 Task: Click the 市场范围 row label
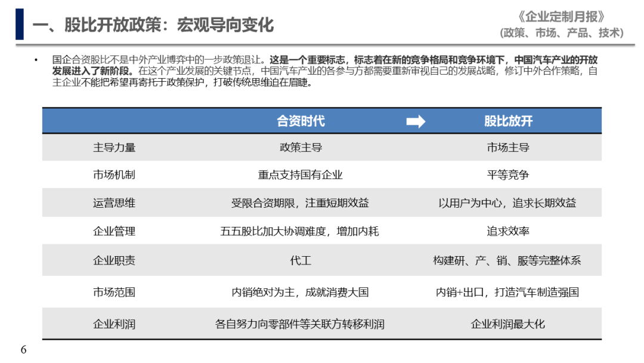tap(114, 293)
